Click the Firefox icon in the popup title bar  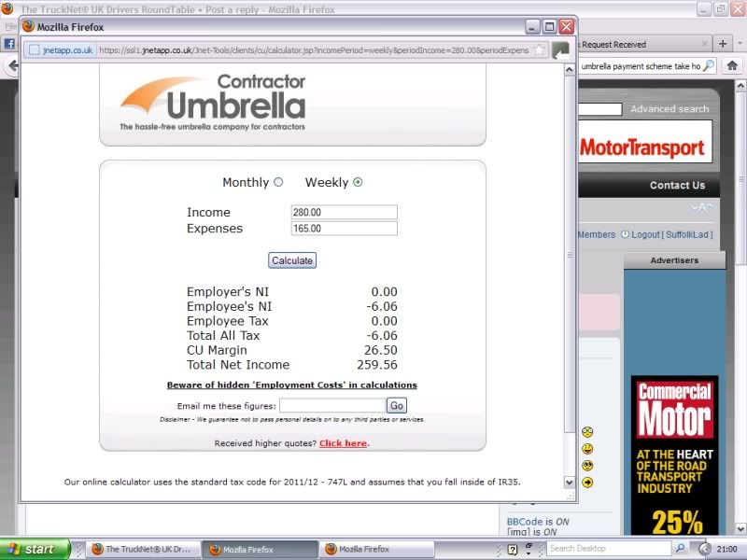[29, 27]
